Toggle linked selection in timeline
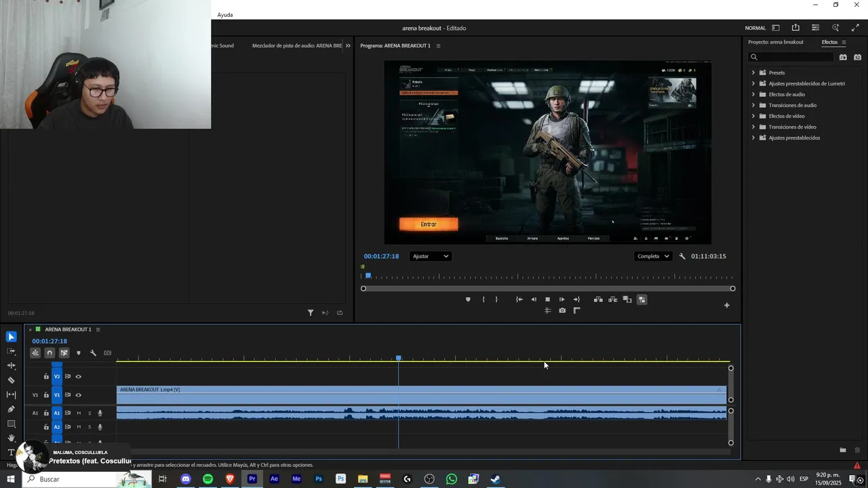The width and height of the screenshot is (868, 488). point(64,353)
